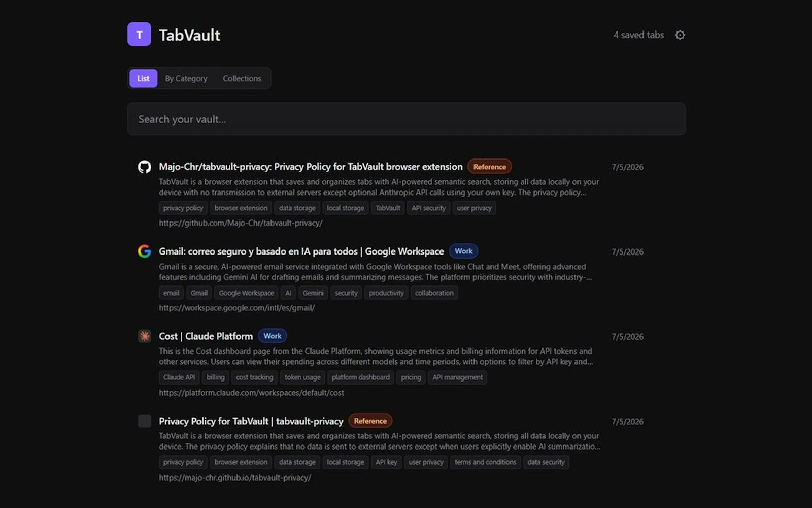Click the TabVault app title text
This screenshot has width=812, height=508.
tap(189, 35)
